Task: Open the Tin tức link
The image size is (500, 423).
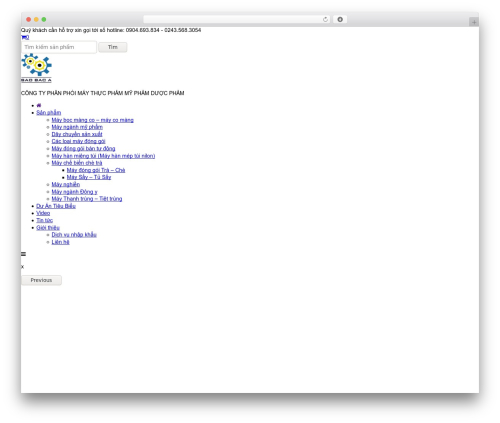Action: (x=44, y=220)
